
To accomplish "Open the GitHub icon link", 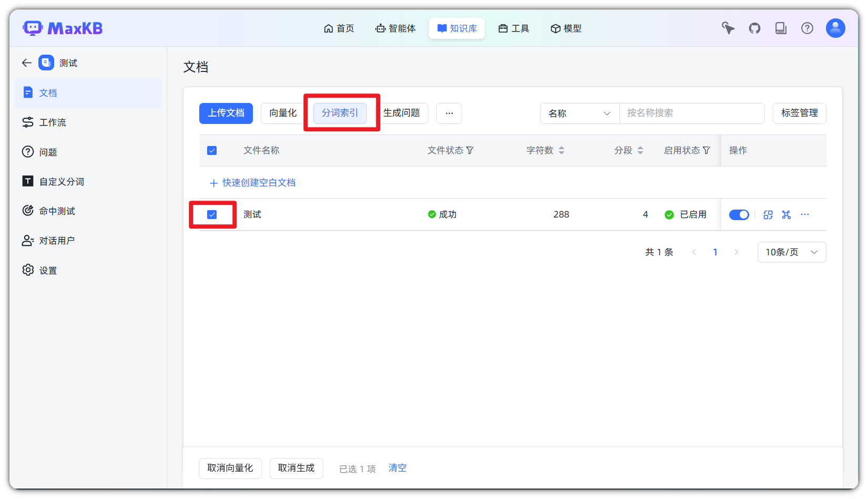I will point(754,28).
